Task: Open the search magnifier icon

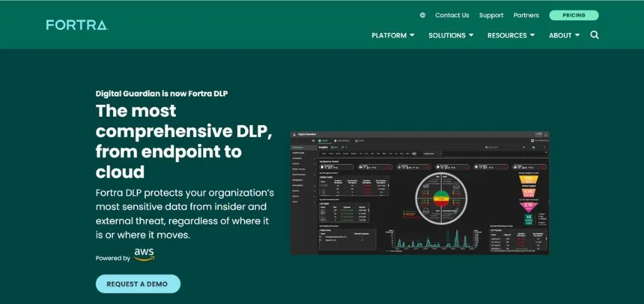Action: (x=594, y=35)
